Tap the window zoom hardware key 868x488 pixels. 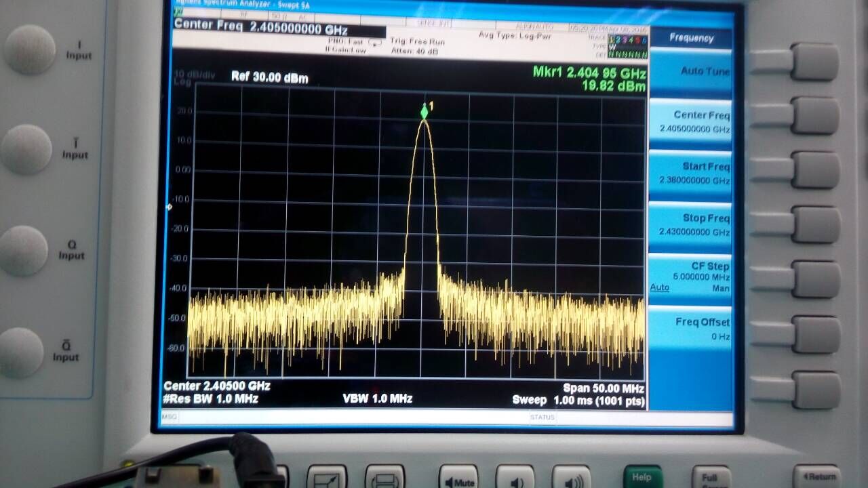(327, 477)
